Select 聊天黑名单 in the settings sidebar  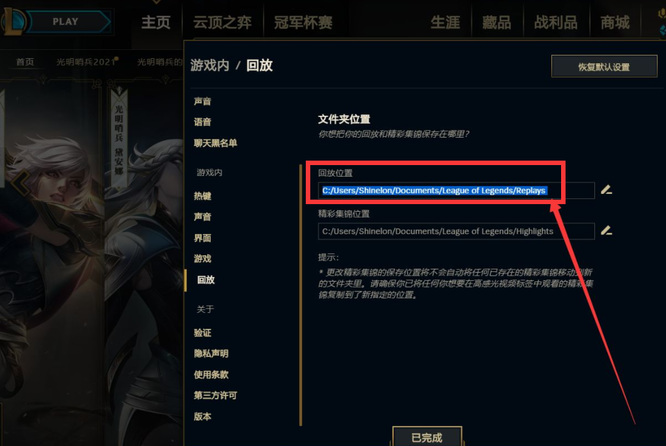(215, 143)
